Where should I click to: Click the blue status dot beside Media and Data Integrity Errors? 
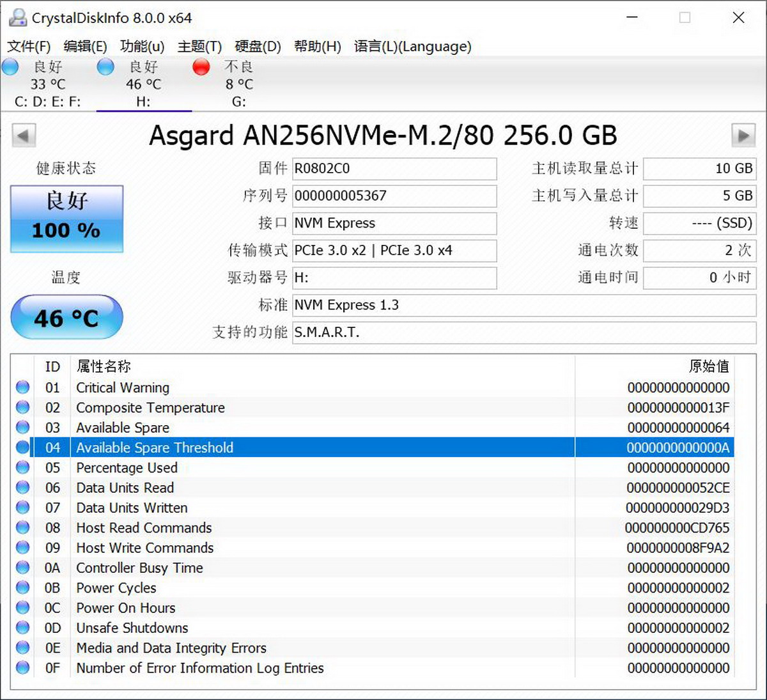[x=22, y=648]
